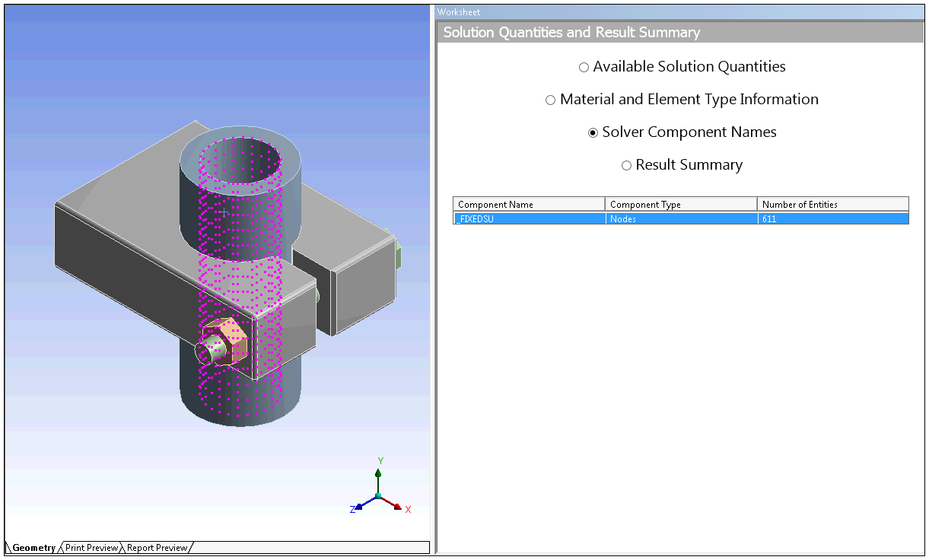929x560 pixels.
Task: Sort by Number of Entities column header
Action: pyautogui.click(x=833, y=204)
